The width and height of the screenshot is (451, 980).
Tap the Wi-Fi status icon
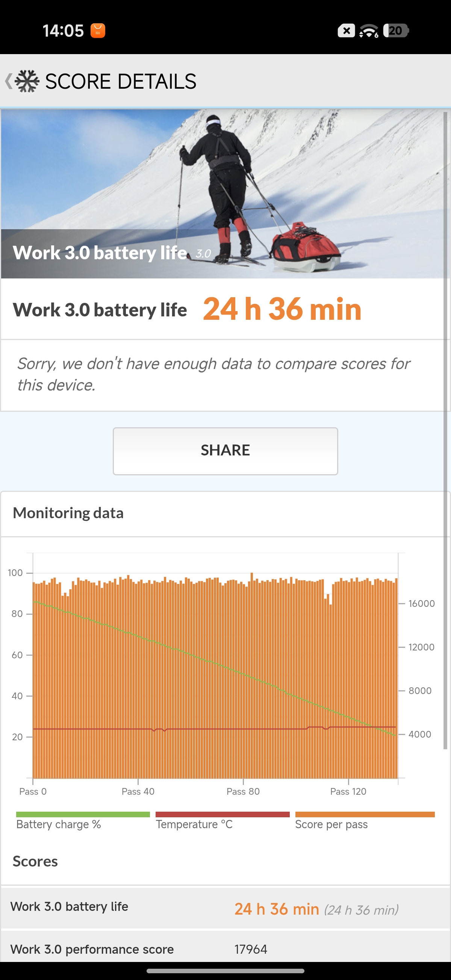coord(368,31)
